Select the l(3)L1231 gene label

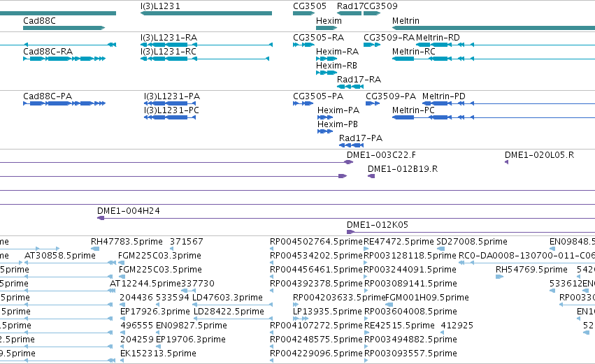tap(160, 6)
